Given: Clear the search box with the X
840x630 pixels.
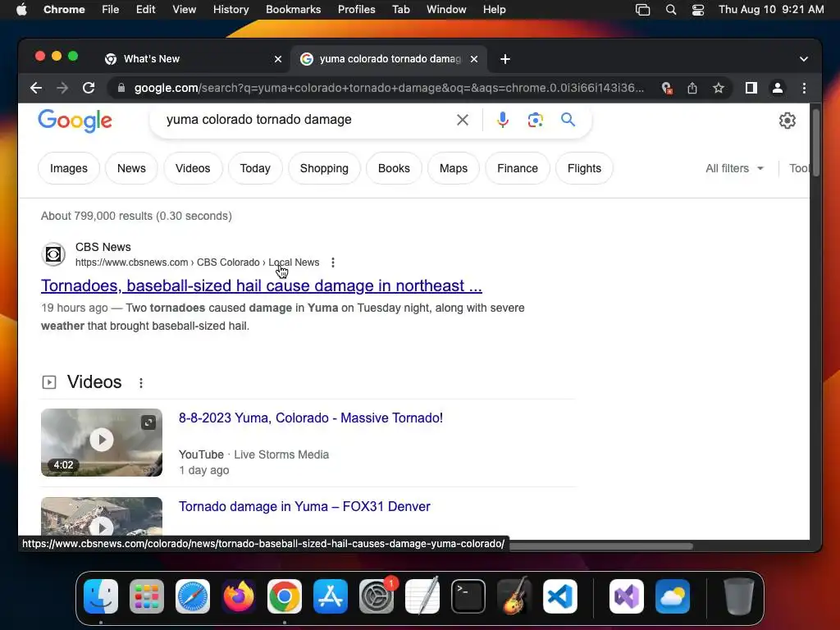Looking at the screenshot, I should (x=463, y=120).
